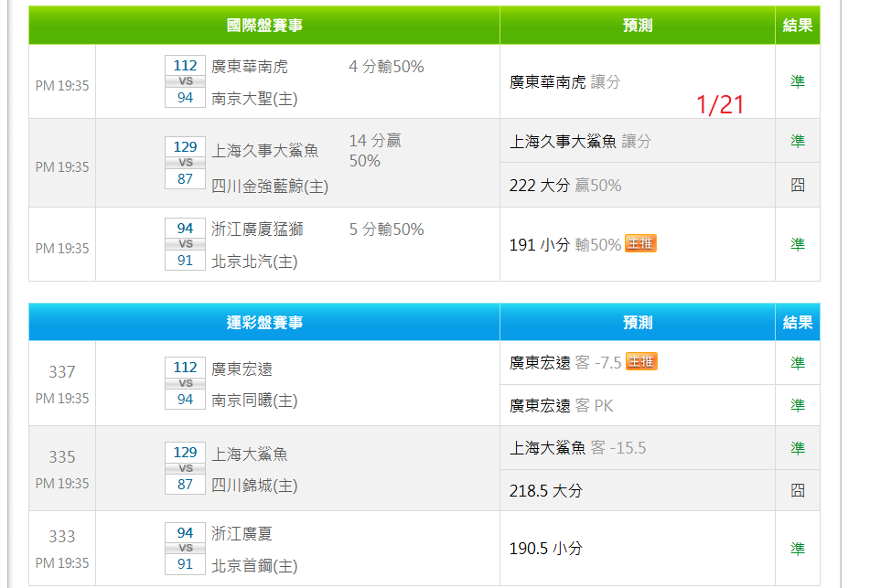Click the 準 result for 上海大鯊魚 客 -15.5
The image size is (870, 588).
click(x=798, y=448)
